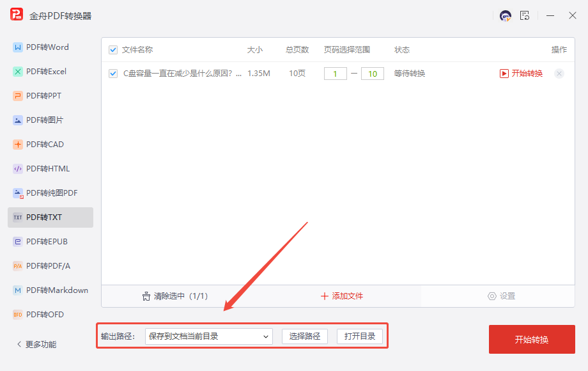Switch to PDF转Excel mode

(50, 72)
